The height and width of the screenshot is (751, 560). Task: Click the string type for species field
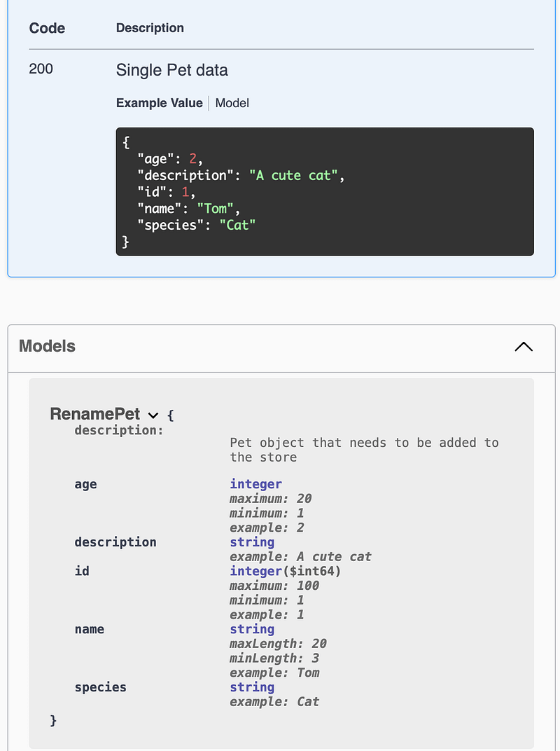pyautogui.click(x=252, y=687)
